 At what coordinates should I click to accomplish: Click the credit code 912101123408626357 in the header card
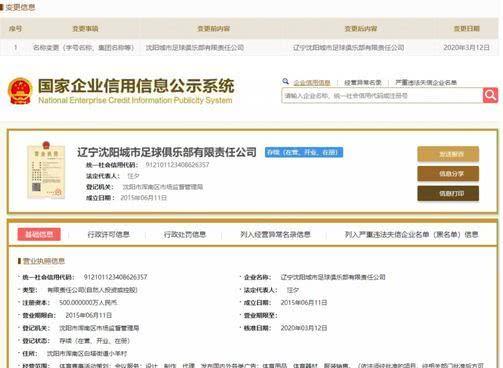(177, 165)
